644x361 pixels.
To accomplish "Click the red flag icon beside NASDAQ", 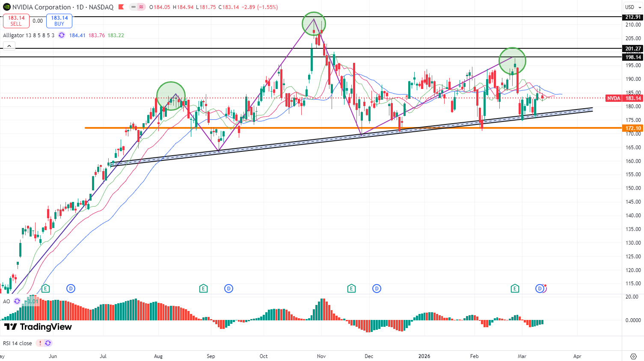I will [121, 7].
